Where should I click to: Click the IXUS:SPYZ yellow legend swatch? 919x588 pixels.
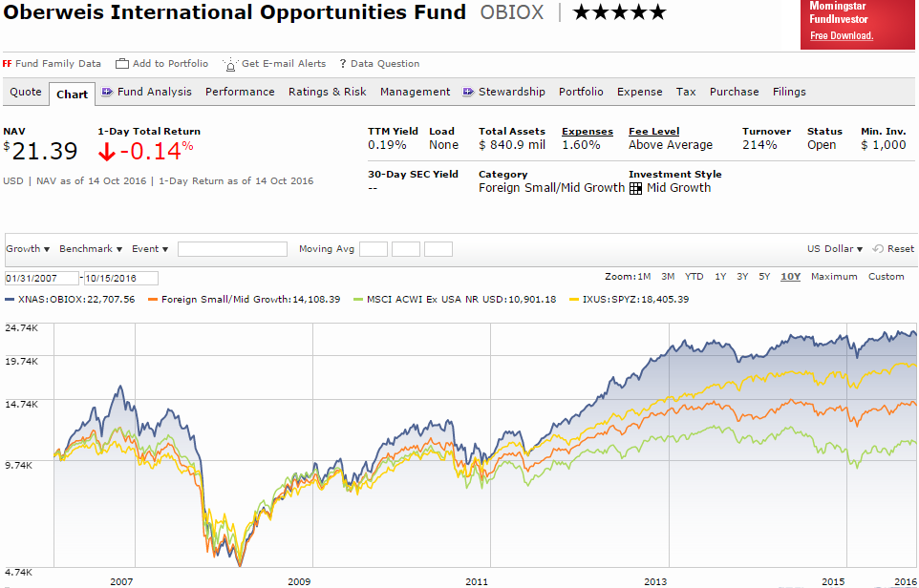point(574,300)
